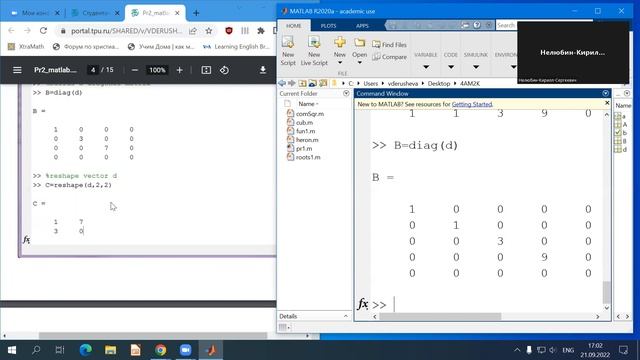The height and width of the screenshot is (360, 640).
Task: Select workspace variable d
Action: coord(620,150)
